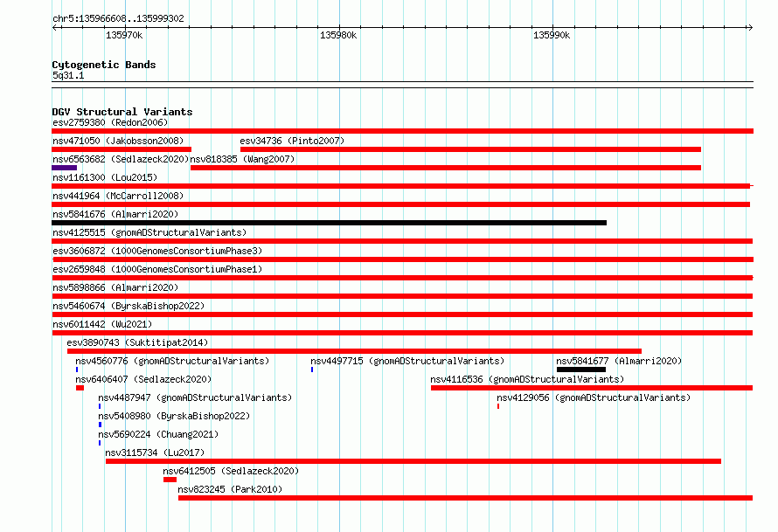Open the nsv3115734 (Lu2017) label
778x532 pixels.
point(155,453)
